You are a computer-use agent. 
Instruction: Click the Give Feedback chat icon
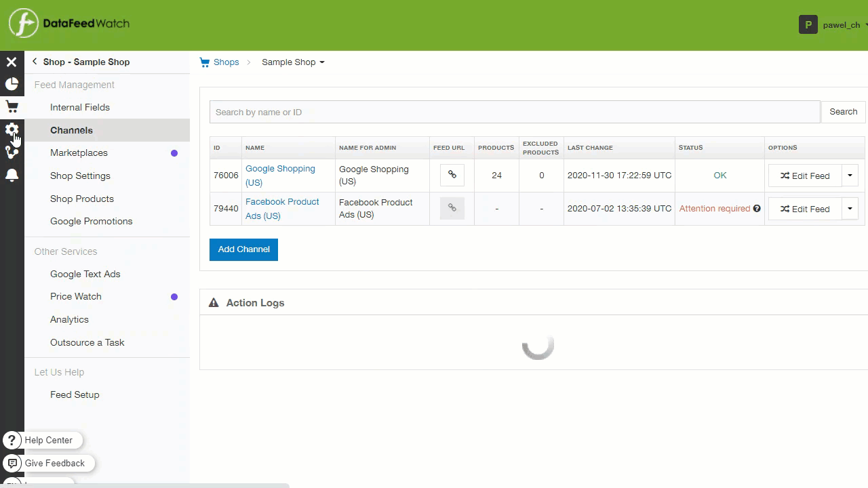[12, 464]
